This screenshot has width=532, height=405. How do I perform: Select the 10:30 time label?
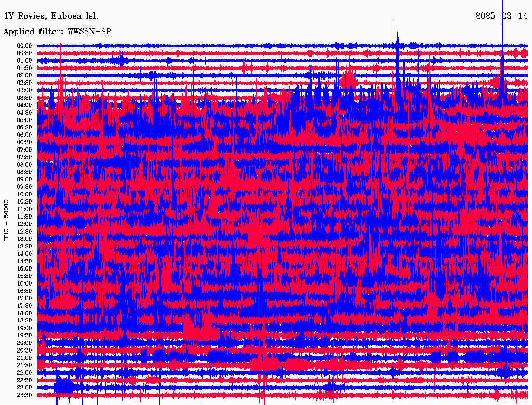tap(24, 202)
